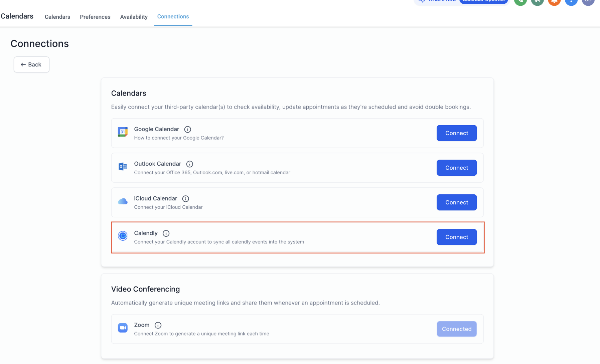Image resolution: width=600 pixels, height=364 pixels.
Task: Open the orange notifications bell icon
Action: point(554,2)
